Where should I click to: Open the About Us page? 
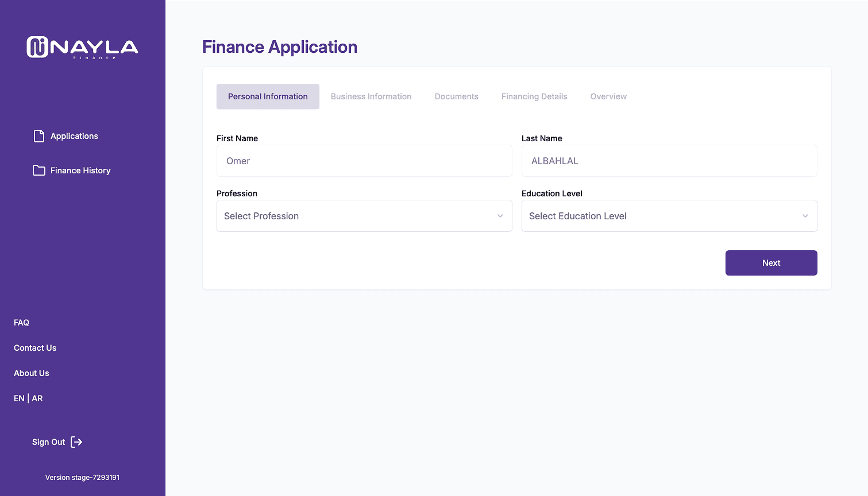pyautogui.click(x=31, y=373)
